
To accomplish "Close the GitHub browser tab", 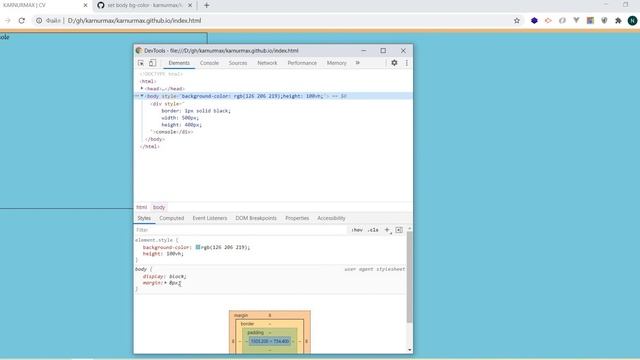I will point(190,5).
